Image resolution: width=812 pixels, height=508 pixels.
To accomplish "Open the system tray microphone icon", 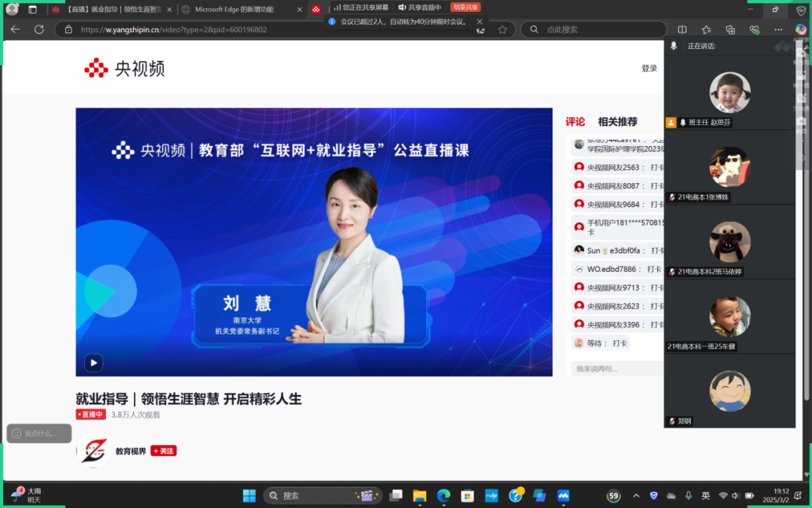I will (688, 495).
